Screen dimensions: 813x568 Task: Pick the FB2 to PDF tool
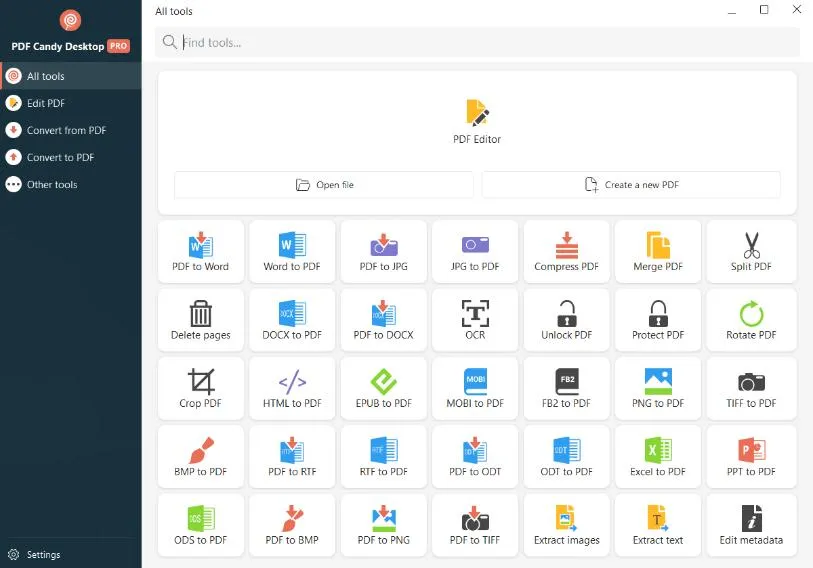(567, 389)
